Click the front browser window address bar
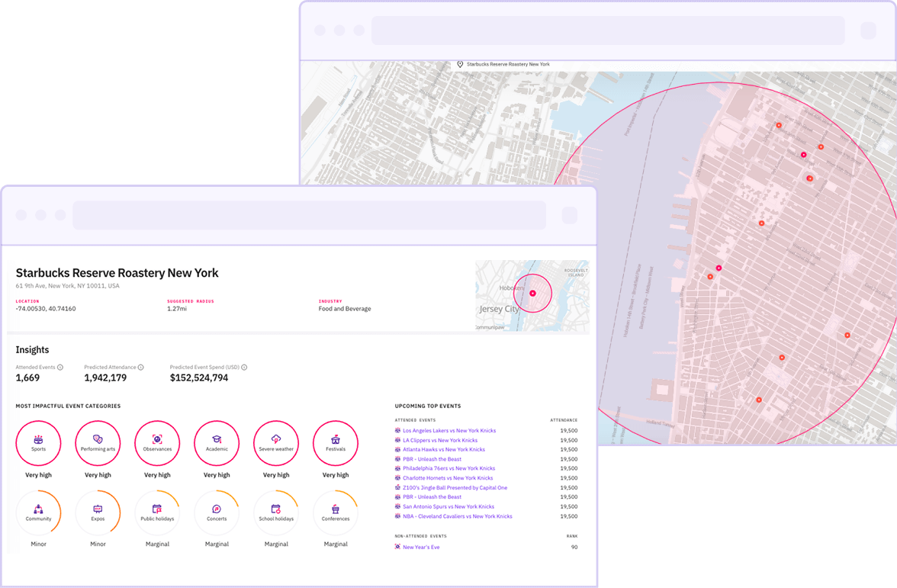This screenshot has width=897, height=588. point(309,215)
